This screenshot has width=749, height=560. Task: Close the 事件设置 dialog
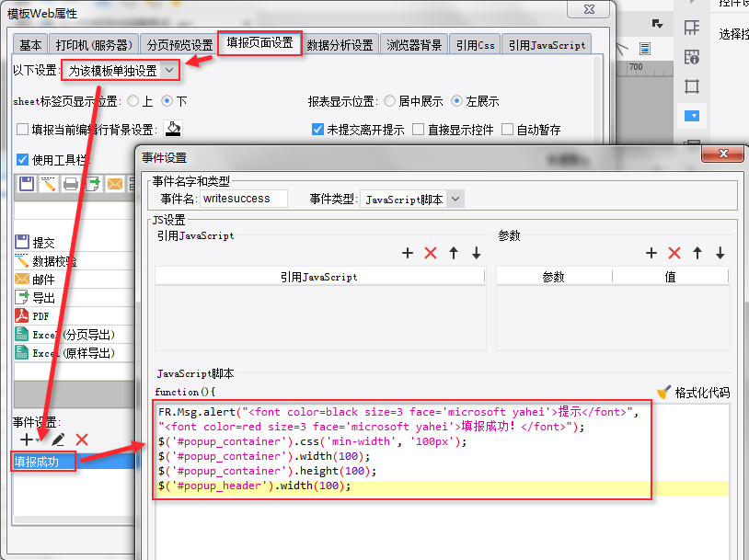point(722,154)
